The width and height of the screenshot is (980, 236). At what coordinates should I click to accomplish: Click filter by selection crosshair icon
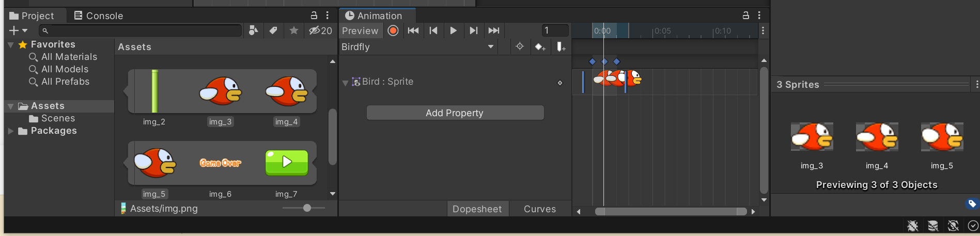520,46
